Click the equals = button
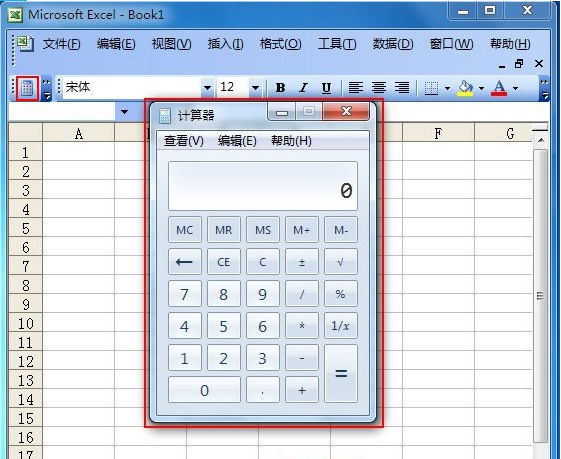The height and width of the screenshot is (459, 561). [x=341, y=374]
